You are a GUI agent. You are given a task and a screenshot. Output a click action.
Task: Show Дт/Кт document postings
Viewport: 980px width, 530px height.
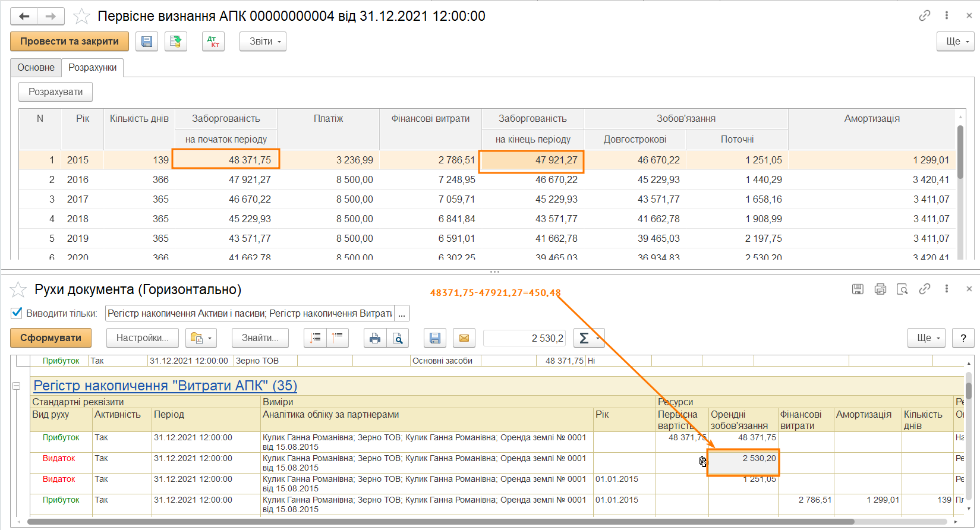[x=213, y=42]
